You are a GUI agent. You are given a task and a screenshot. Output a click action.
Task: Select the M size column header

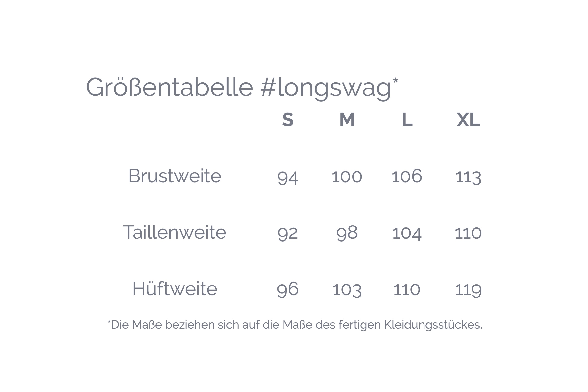347,119
